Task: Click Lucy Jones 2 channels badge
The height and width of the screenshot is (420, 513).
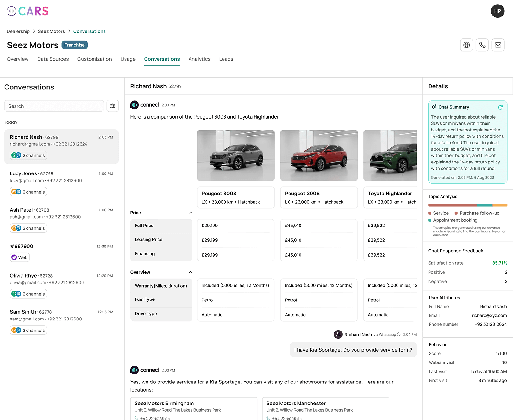Action: [x=28, y=192]
